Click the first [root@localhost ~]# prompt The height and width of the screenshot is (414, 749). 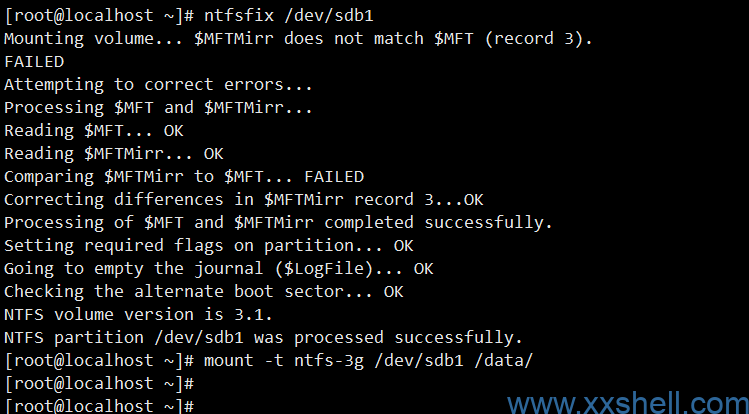pyautogui.click(x=96, y=16)
